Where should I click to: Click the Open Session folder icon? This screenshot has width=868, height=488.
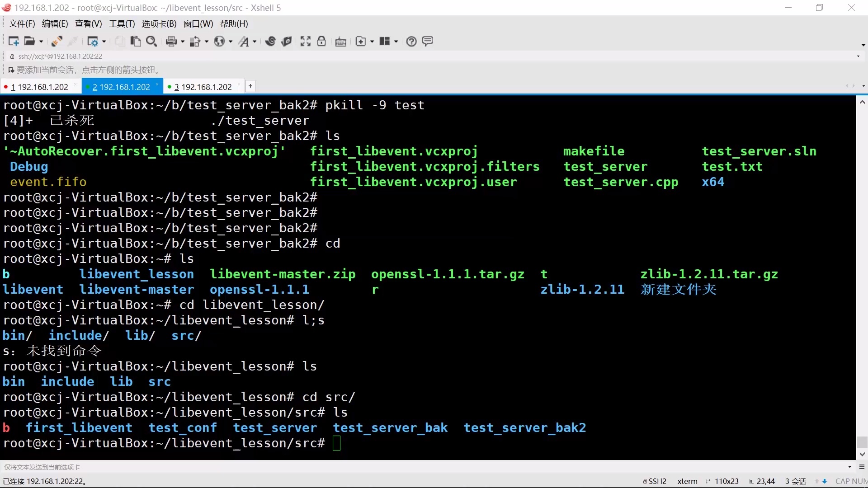30,42
